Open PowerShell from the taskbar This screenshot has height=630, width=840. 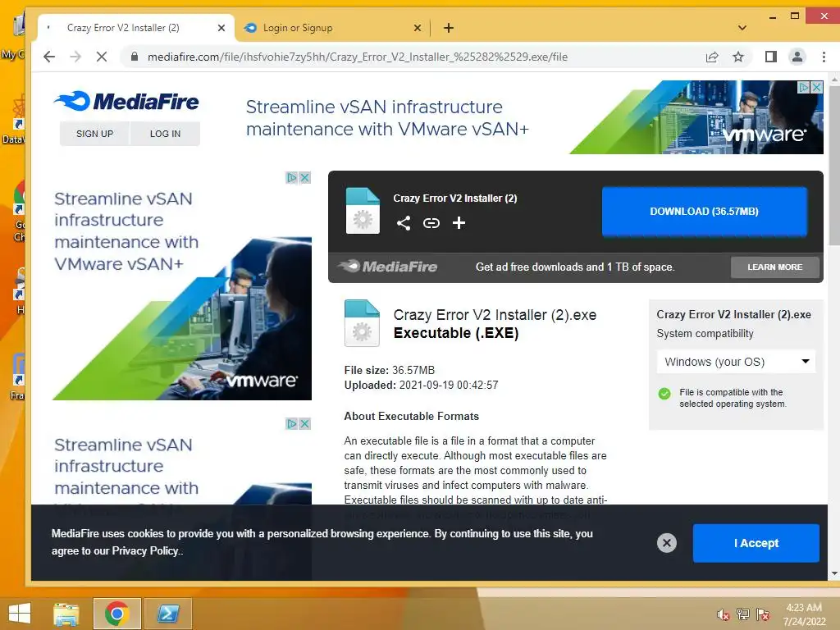click(167, 614)
